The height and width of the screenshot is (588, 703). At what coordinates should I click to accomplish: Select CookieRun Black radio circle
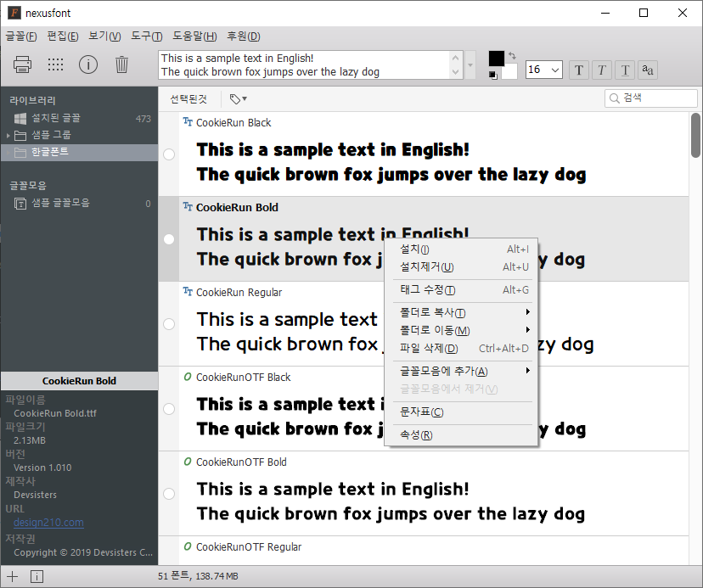pyautogui.click(x=169, y=154)
